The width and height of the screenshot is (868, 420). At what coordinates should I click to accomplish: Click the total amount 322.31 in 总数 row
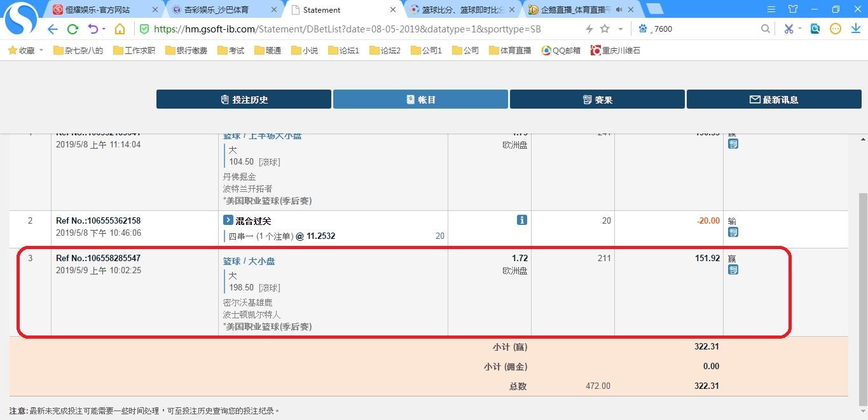(706, 386)
